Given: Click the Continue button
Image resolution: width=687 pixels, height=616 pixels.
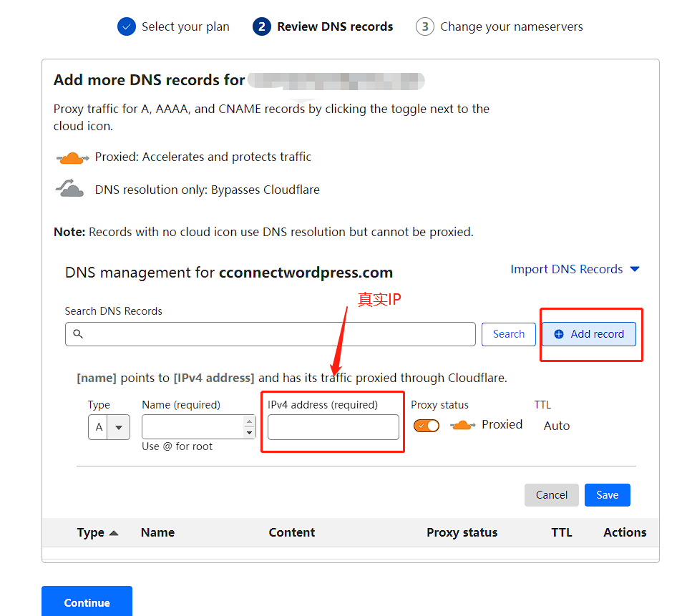Looking at the screenshot, I should pos(87,602).
